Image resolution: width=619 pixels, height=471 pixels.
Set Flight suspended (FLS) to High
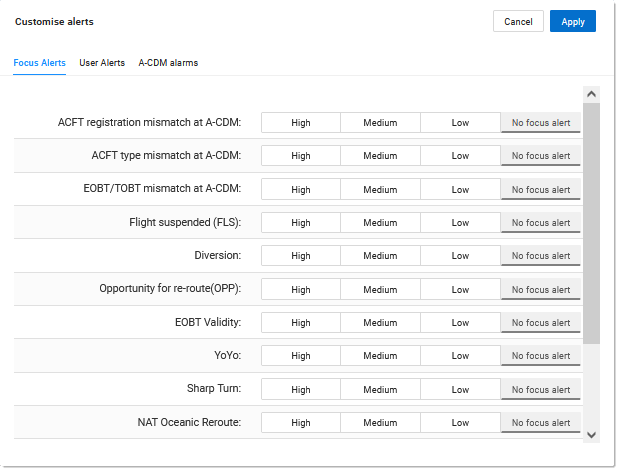pyautogui.click(x=301, y=223)
